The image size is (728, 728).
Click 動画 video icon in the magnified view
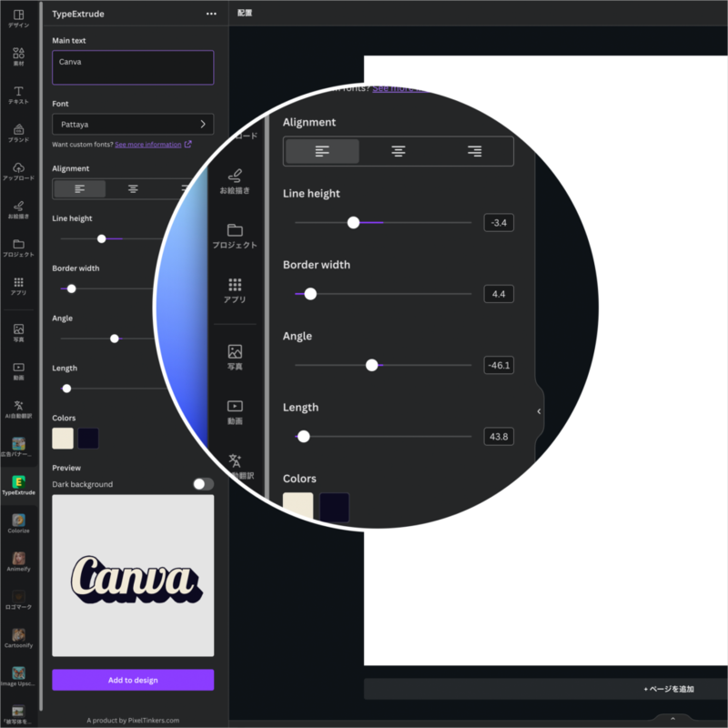coord(235,406)
